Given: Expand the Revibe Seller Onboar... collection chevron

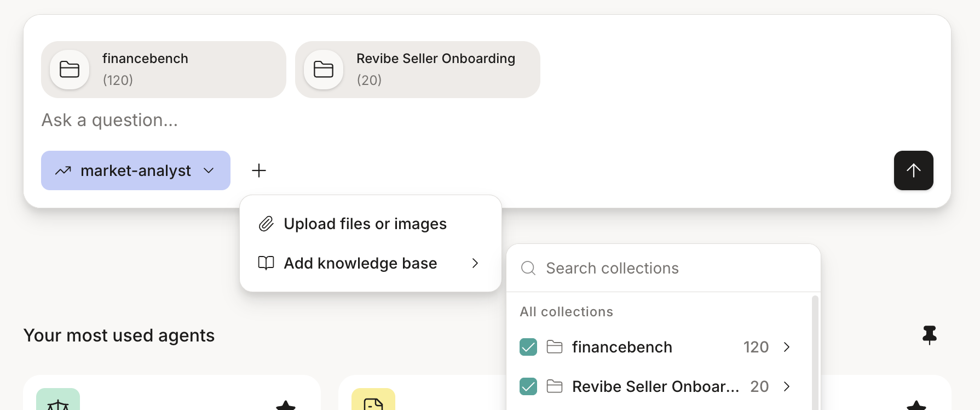Looking at the screenshot, I should coord(787,386).
